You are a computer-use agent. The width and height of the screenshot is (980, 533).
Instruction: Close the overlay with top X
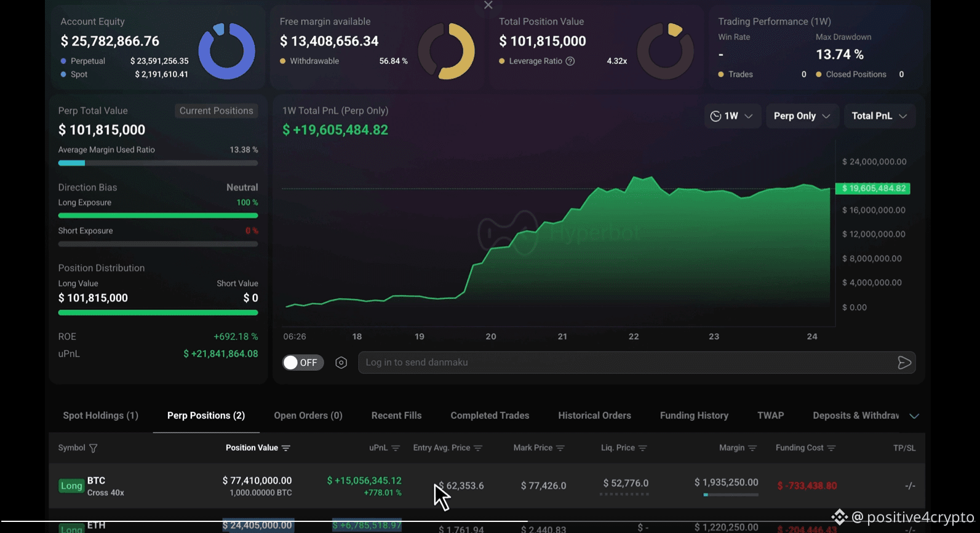tap(488, 5)
